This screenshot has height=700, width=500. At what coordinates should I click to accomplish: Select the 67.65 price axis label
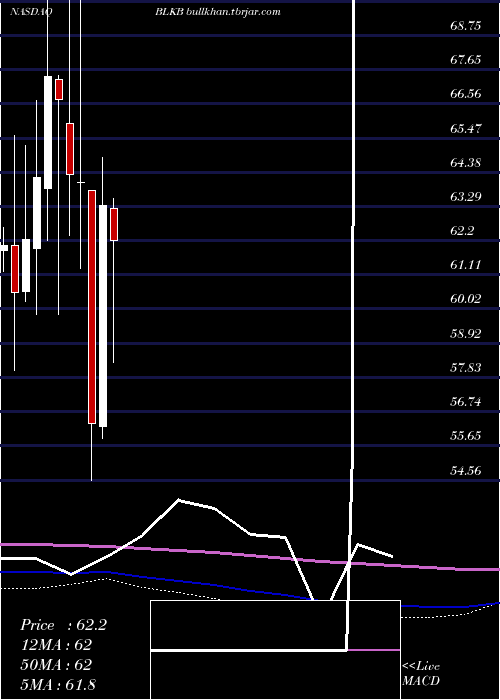pos(466,60)
